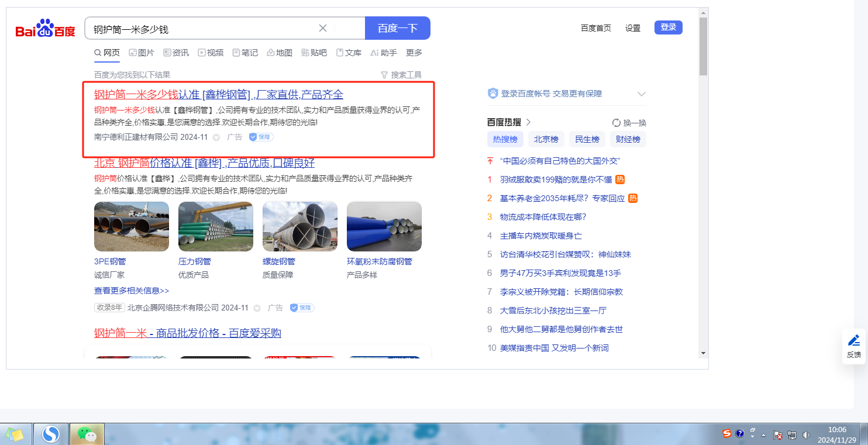Image resolution: width=868 pixels, height=445 pixels.
Task: Open the 贴吧 tab
Action: (x=314, y=53)
